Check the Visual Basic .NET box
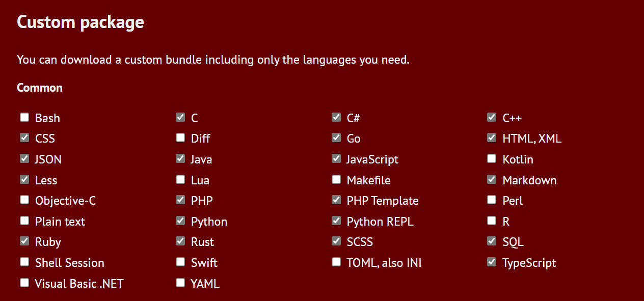Screen dimensions: 644x301 pos(24,283)
